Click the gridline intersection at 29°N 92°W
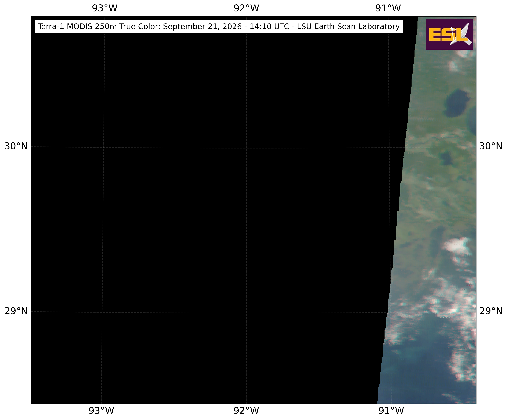Viewport: 507px width, 420px height. [x=246, y=313]
